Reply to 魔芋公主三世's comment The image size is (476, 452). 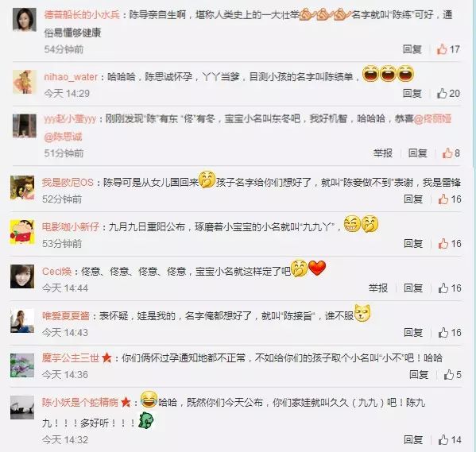419,375
